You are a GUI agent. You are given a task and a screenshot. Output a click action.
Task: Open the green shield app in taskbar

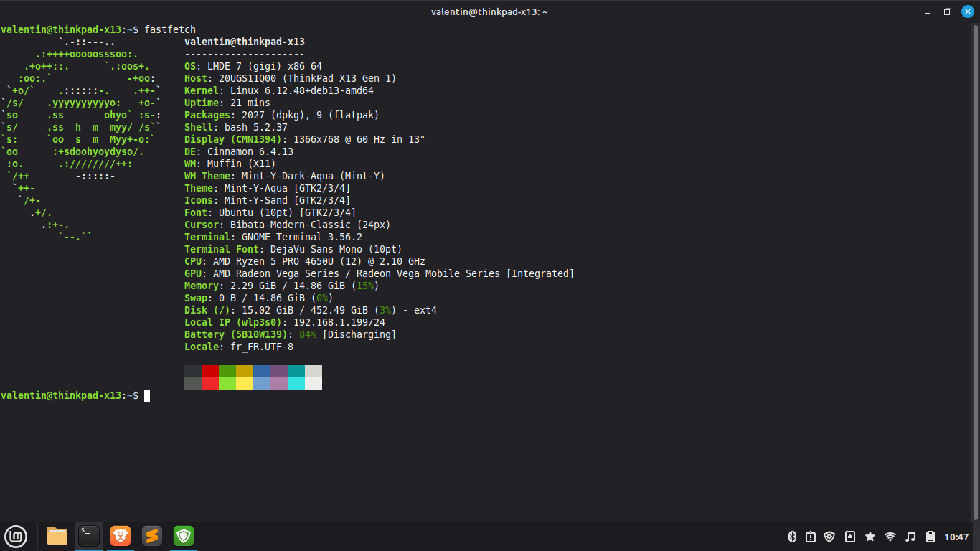[x=184, y=536]
